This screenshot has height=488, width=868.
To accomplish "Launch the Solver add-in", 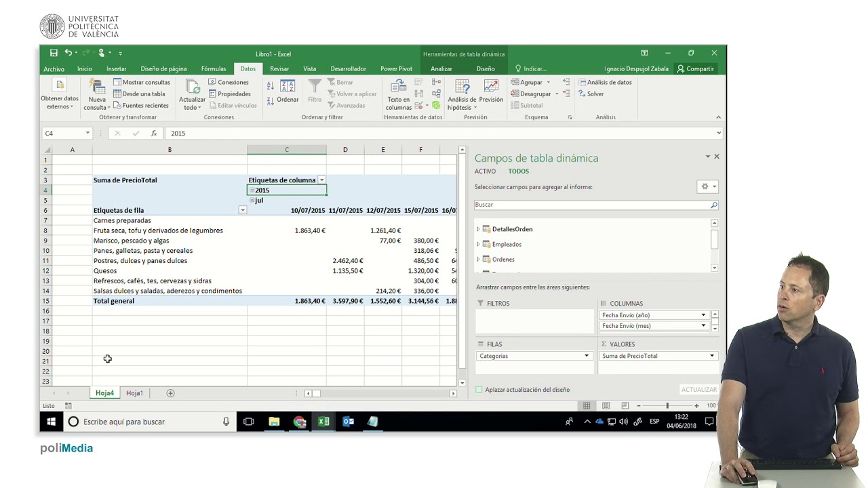I will click(591, 94).
